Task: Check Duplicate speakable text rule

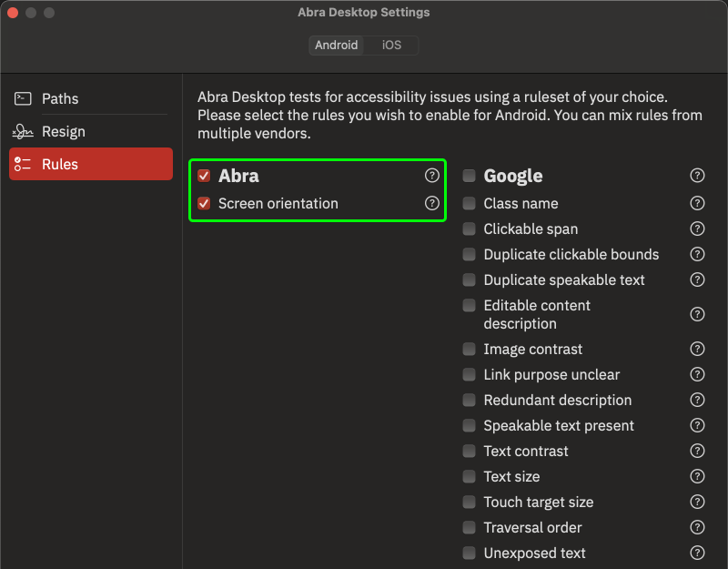Action: point(469,279)
